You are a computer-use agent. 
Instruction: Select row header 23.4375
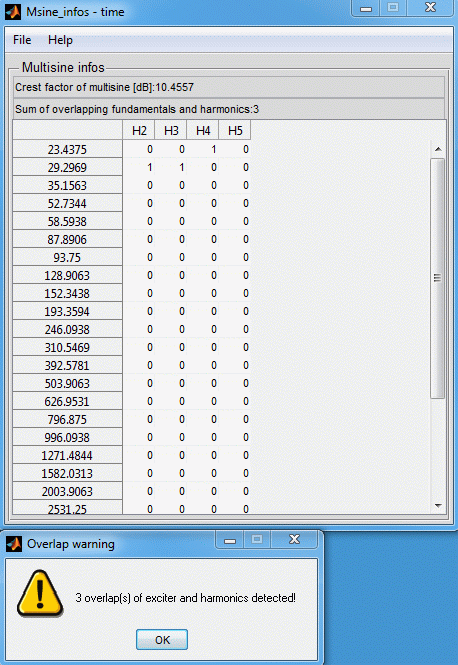tap(67, 149)
